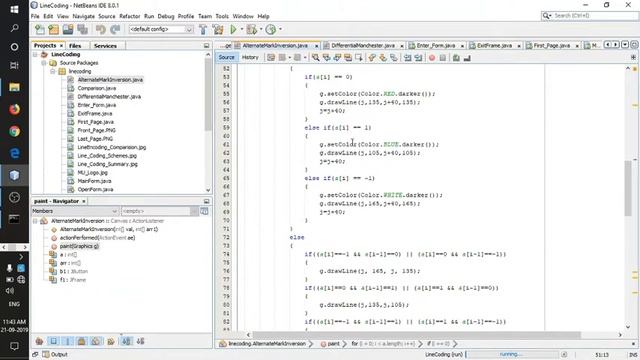The width and height of the screenshot is (640, 360).
Task: Click the Stop Macro Recording icon
Action: (x=443, y=58)
